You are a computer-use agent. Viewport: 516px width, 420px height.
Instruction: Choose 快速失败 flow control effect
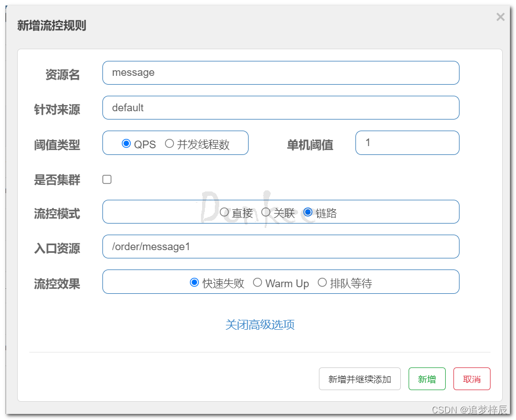[194, 282]
